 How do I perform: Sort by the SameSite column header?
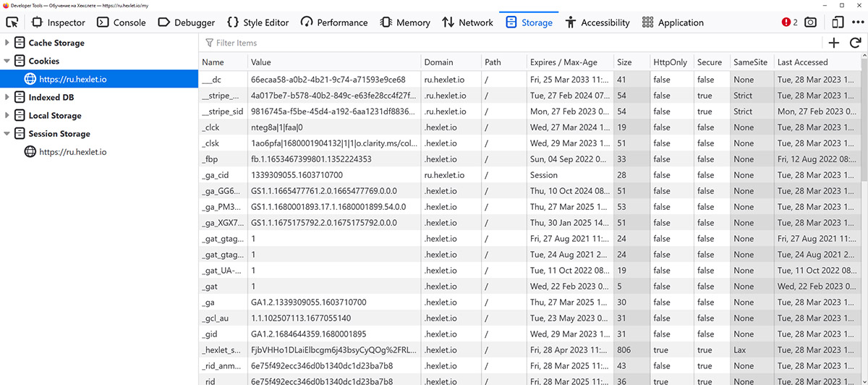pyautogui.click(x=752, y=62)
